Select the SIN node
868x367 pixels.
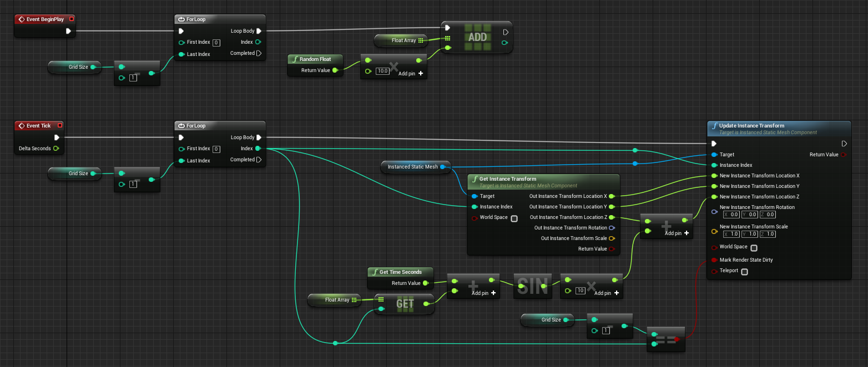532,286
